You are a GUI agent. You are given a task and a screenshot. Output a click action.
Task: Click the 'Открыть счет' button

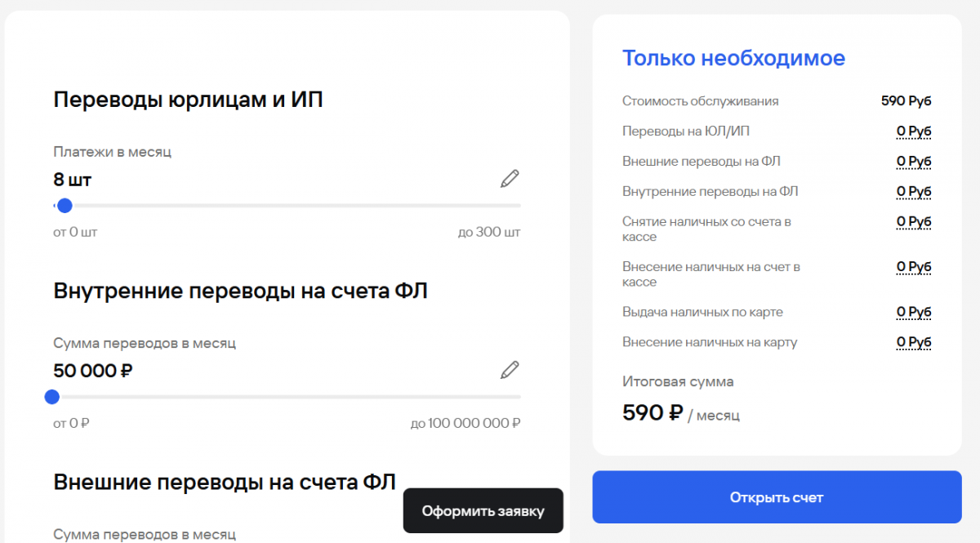click(x=777, y=497)
